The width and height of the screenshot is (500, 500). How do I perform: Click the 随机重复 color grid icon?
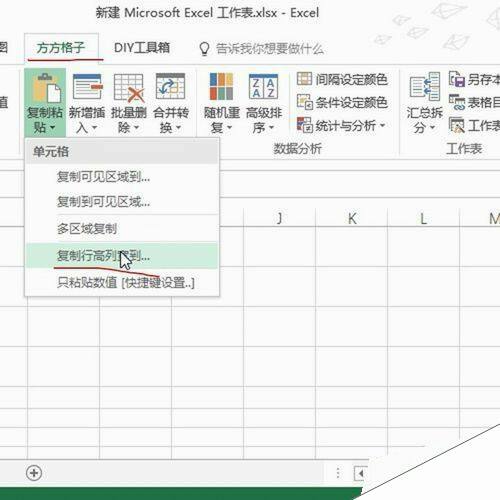221,87
